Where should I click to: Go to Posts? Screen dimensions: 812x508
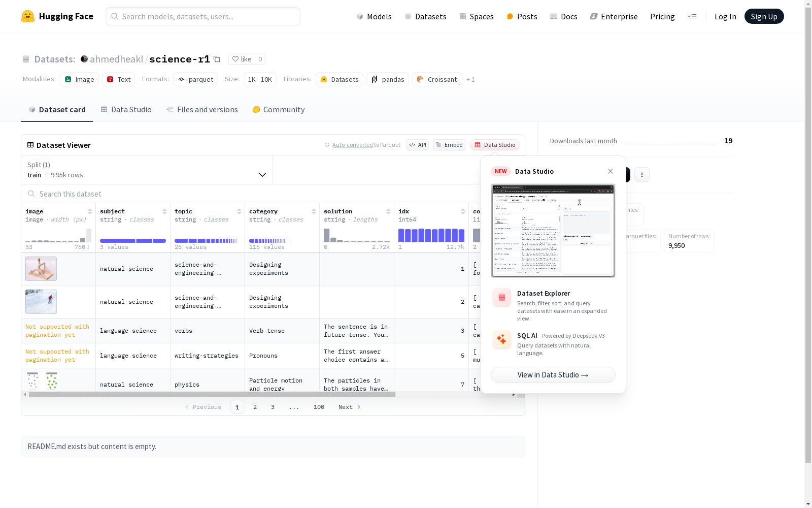[x=522, y=16]
